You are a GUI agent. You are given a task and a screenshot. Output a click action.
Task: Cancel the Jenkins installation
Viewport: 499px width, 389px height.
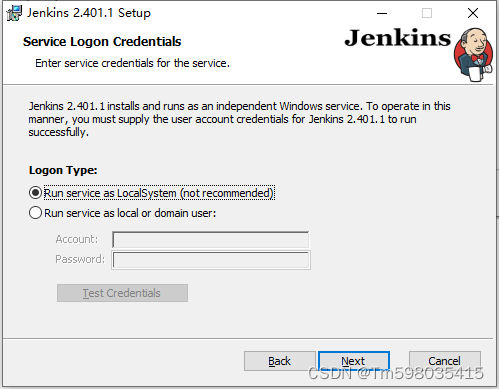pos(445,361)
